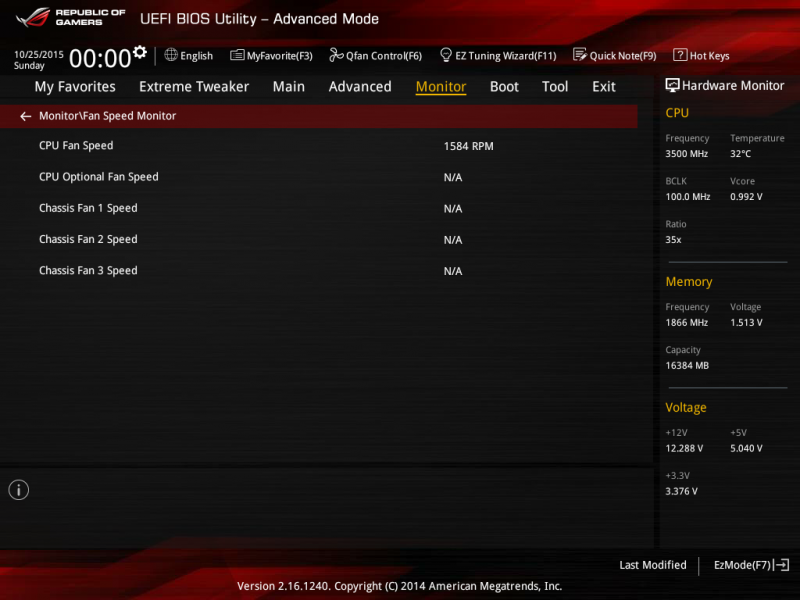Click the Voltage section heading
The image size is (800, 600).
click(x=686, y=408)
